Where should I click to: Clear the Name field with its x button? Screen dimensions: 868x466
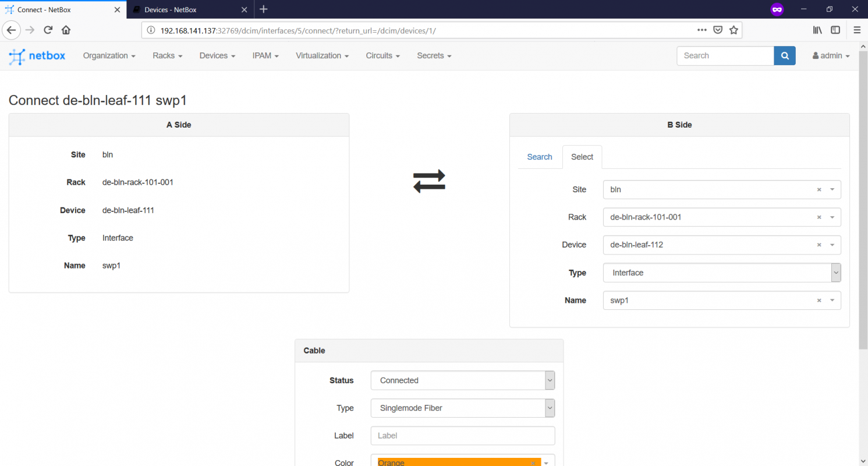[x=819, y=300]
